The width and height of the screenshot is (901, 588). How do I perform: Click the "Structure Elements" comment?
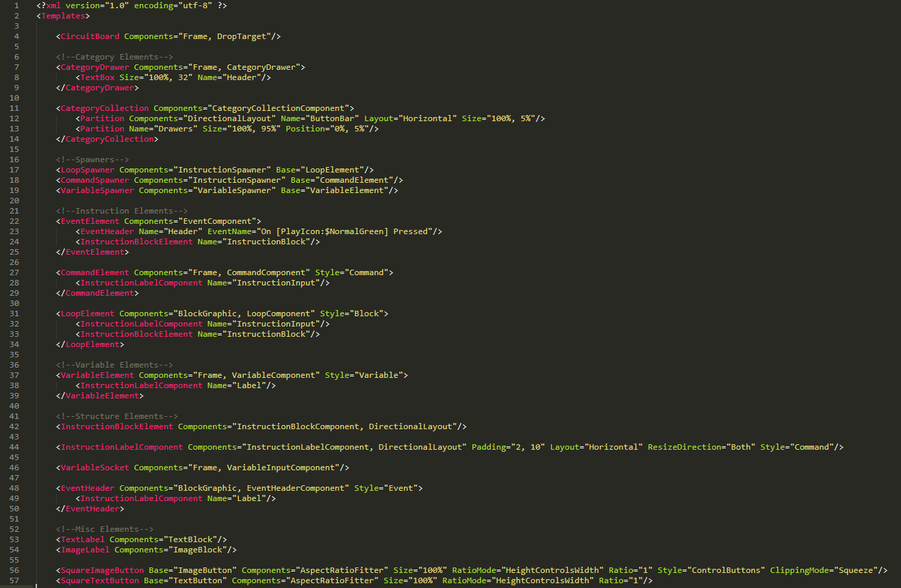[117, 416]
